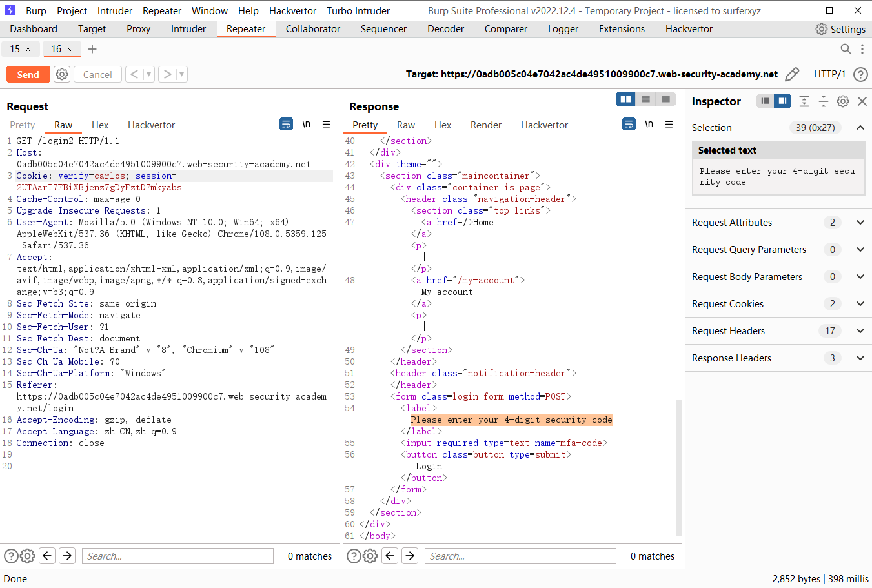This screenshot has height=588, width=872.
Task: Close Repeater tab 16
Action: 69,49
